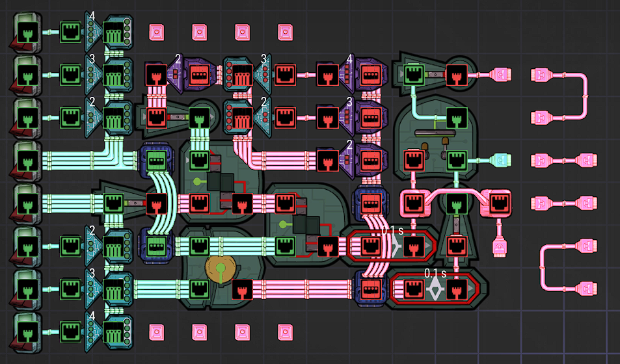Toggle the bottommost green input switch

26,332
